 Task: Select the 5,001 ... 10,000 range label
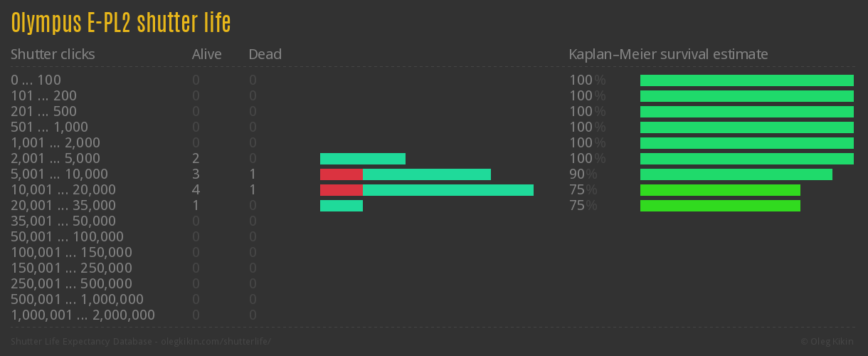[x=59, y=174]
